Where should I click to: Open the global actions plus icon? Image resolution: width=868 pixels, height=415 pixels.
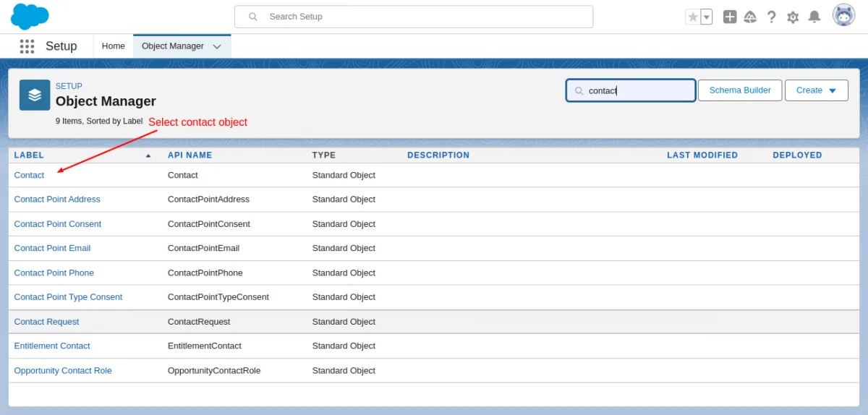[730, 17]
